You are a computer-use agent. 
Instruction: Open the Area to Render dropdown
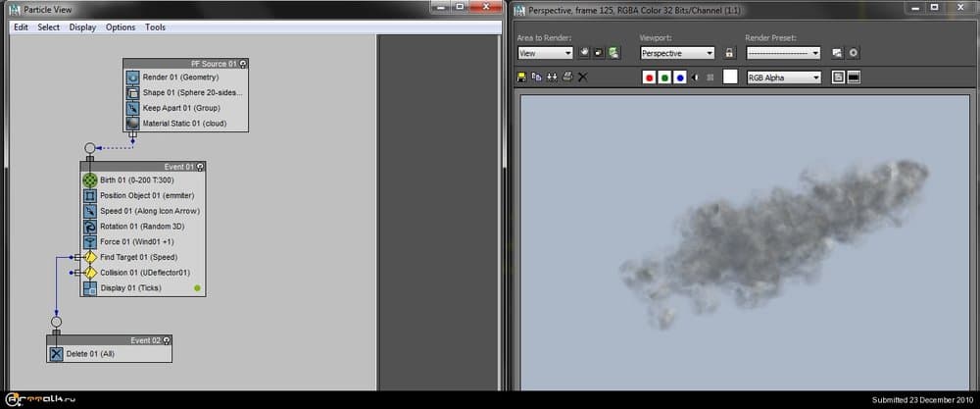point(545,53)
